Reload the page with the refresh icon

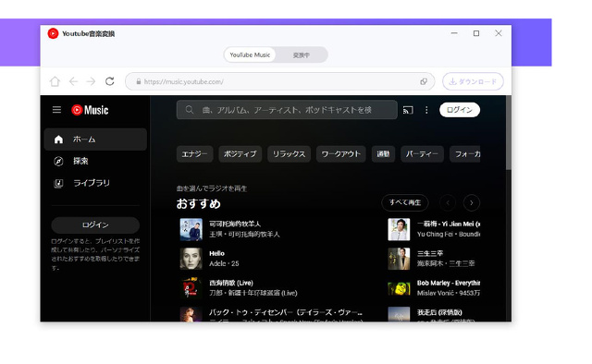[109, 81]
